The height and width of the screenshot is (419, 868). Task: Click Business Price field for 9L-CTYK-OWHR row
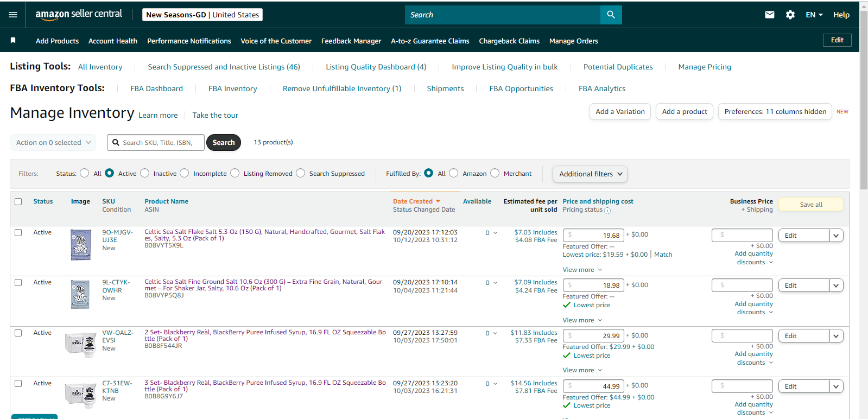click(742, 285)
